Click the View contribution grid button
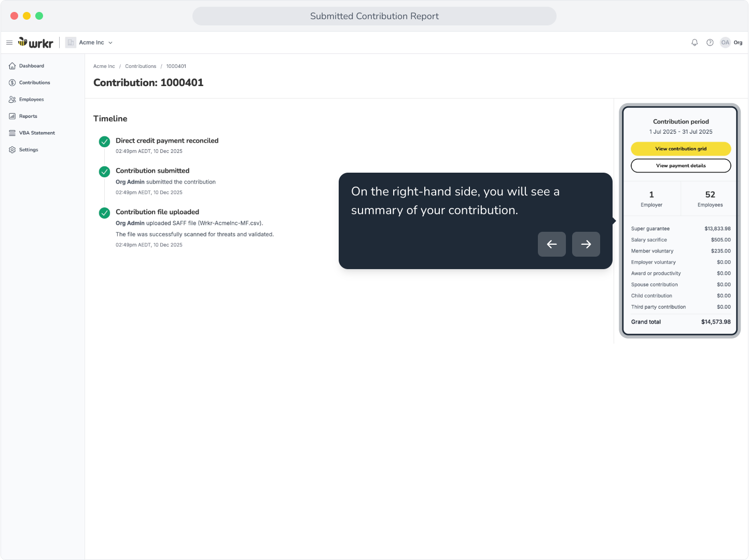 [681, 149]
